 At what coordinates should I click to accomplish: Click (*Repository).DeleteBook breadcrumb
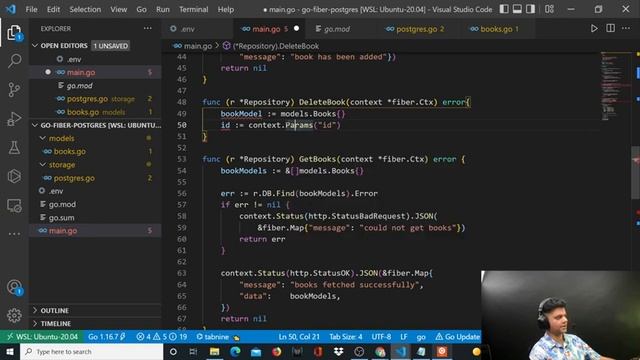coord(271,46)
